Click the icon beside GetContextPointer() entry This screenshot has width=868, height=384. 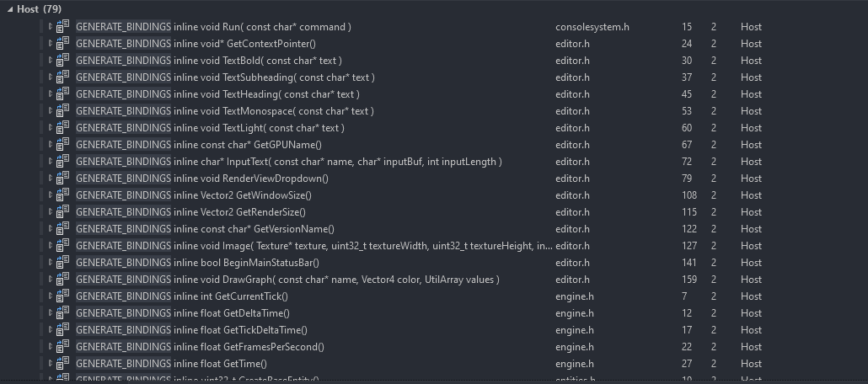[x=63, y=43]
